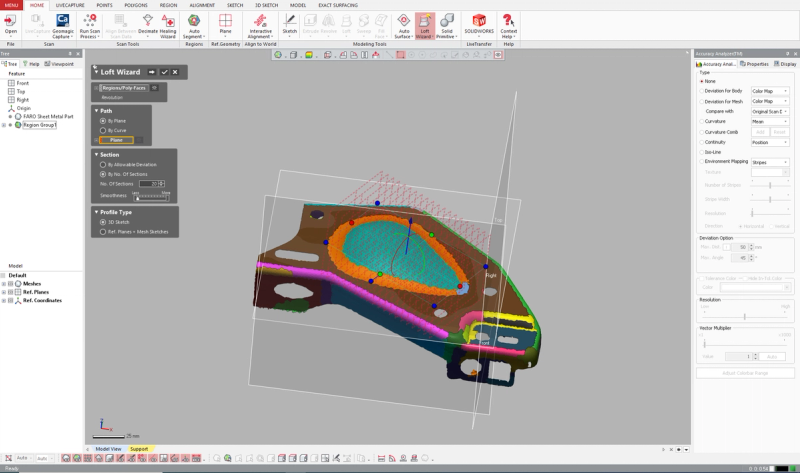The width and height of the screenshot is (800, 473).
Task: Pin the Accuracy Analyzer panel
Action: [x=787, y=54]
